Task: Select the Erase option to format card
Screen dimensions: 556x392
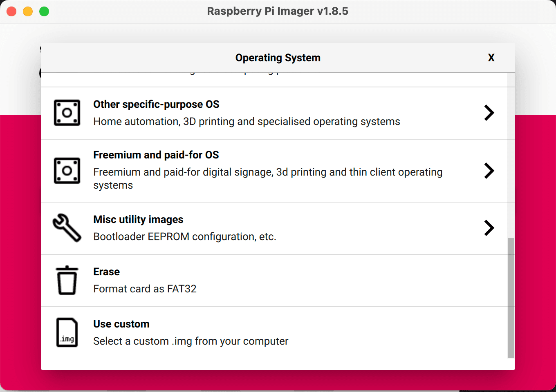Action: (x=245, y=280)
